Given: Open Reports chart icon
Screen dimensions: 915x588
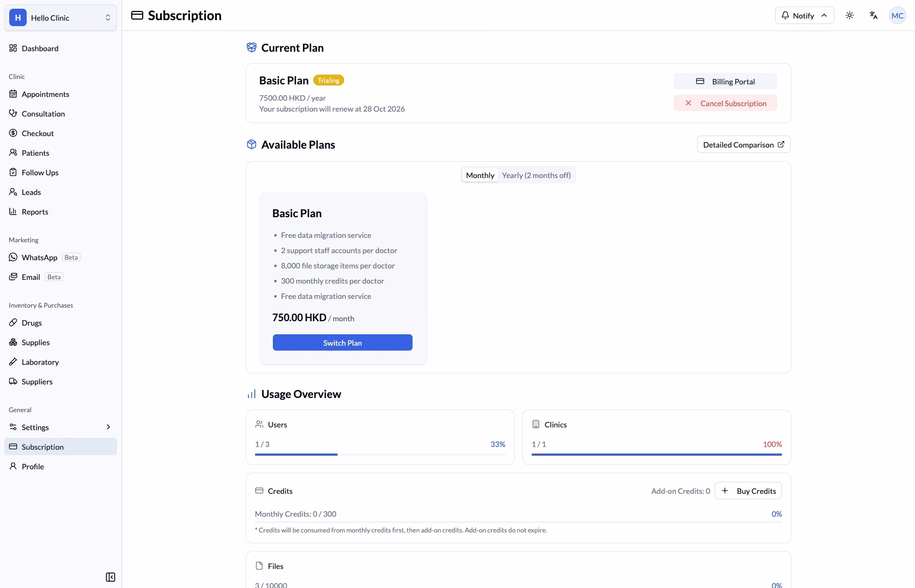Looking at the screenshot, I should click(13, 212).
